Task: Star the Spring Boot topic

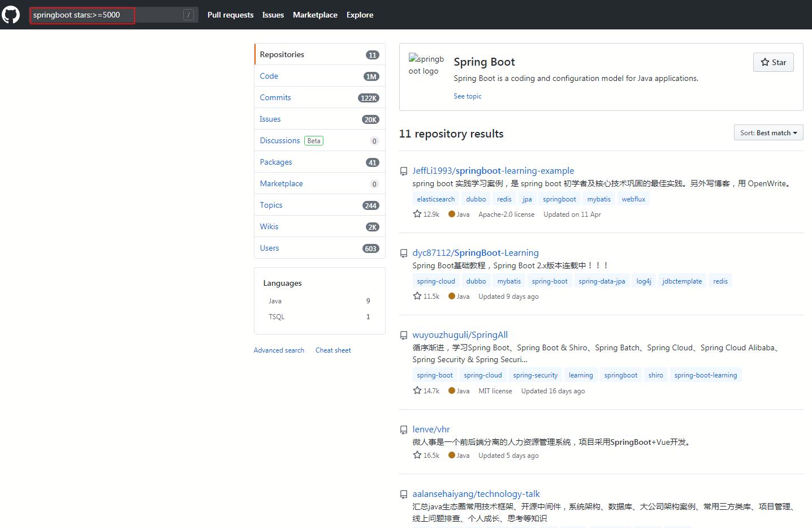Action: [x=773, y=62]
